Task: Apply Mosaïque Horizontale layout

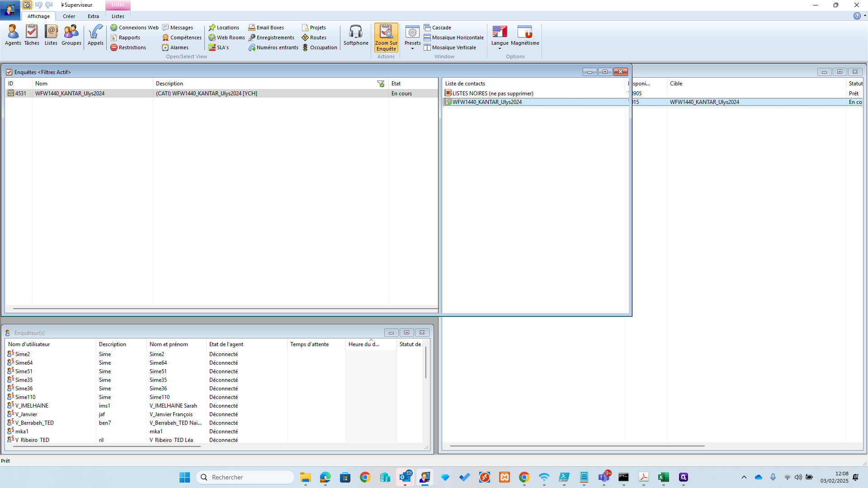Action: (x=453, y=38)
